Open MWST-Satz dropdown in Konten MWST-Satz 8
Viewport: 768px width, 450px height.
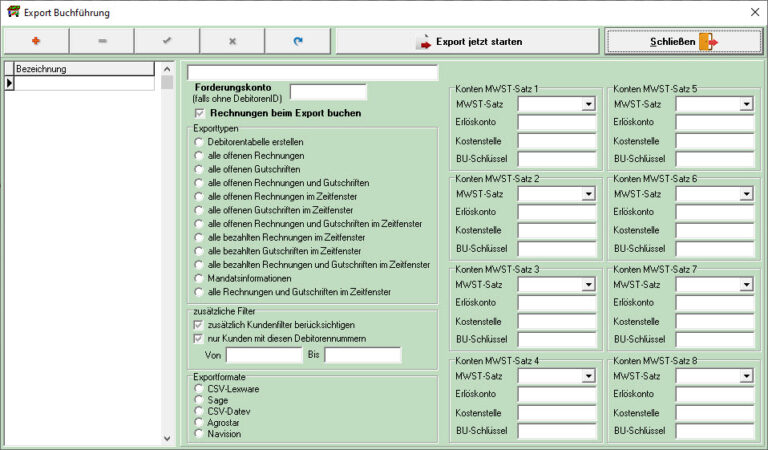746,376
